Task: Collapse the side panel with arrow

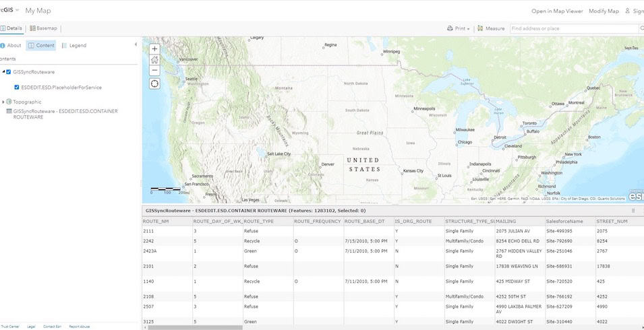Action: 136,45
